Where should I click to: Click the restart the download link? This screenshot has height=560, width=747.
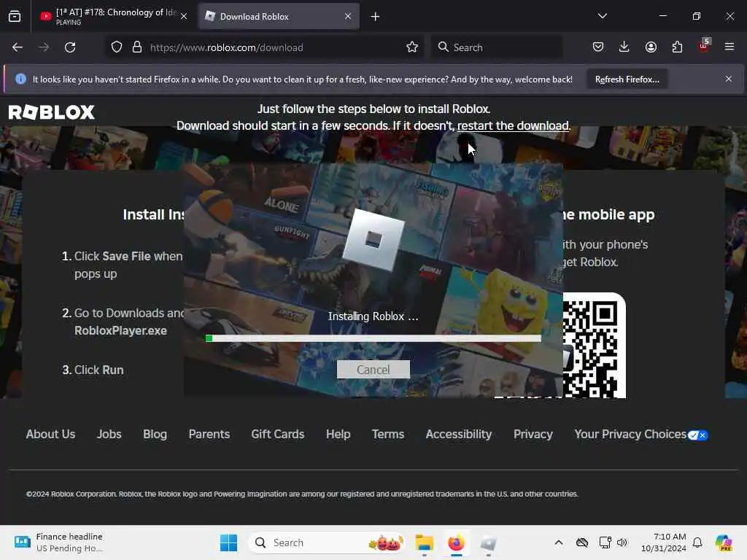pos(513,125)
